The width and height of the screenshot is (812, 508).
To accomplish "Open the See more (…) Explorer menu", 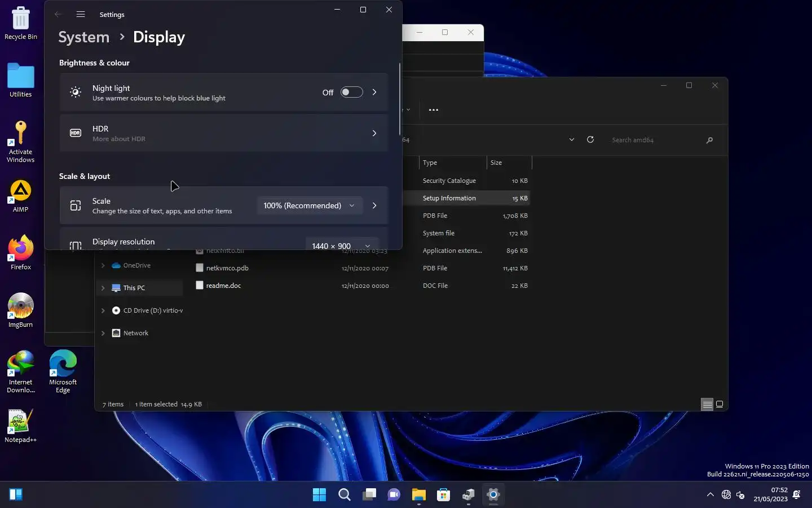I will 433,110.
